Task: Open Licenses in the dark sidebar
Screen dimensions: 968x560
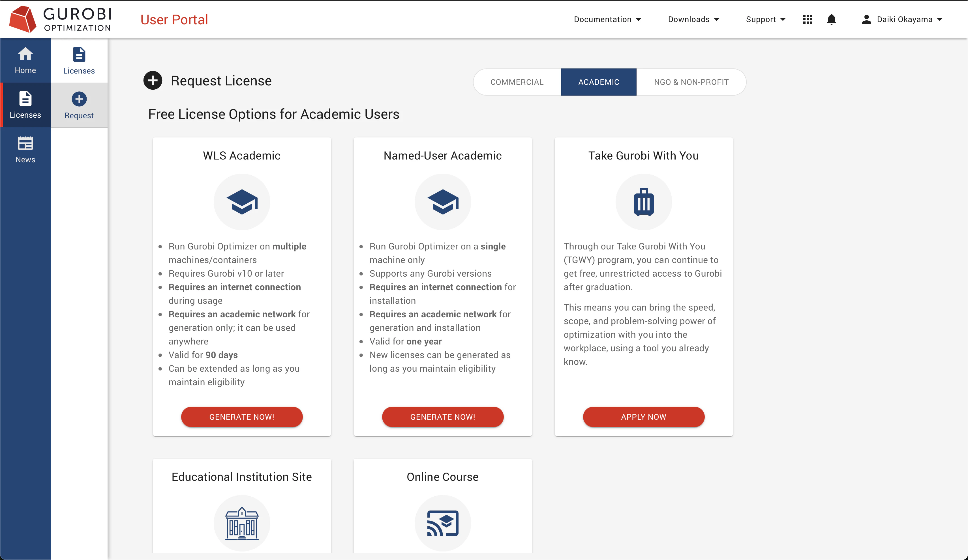Action: coord(25,105)
